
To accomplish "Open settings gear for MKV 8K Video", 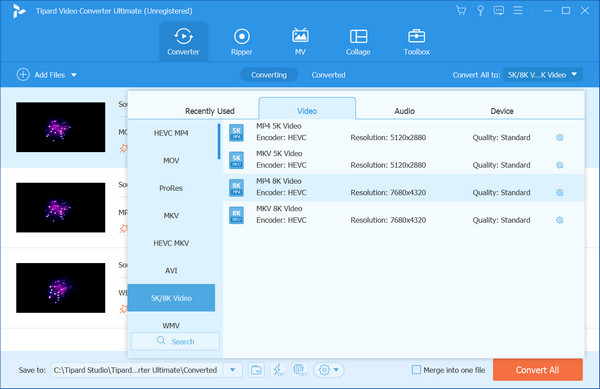I will click(559, 220).
